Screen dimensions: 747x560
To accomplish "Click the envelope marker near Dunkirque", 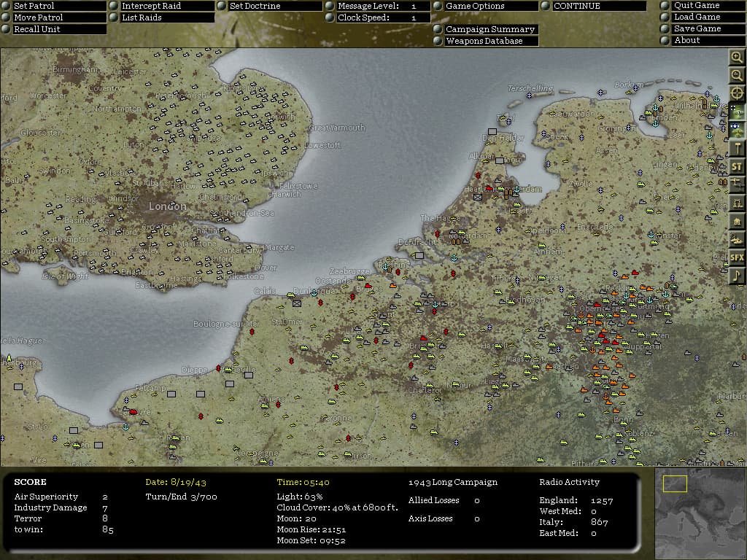I will pyautogui.click(x=297, y=303).
